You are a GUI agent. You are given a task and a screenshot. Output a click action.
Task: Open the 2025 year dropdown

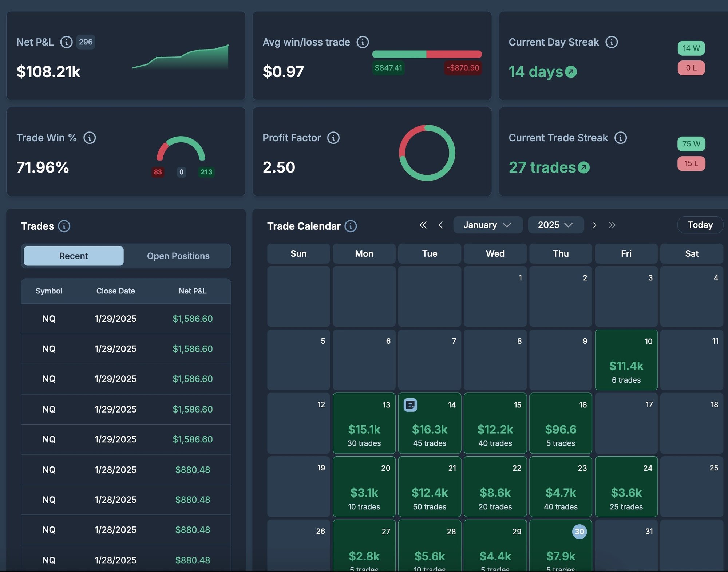[555, 225]
